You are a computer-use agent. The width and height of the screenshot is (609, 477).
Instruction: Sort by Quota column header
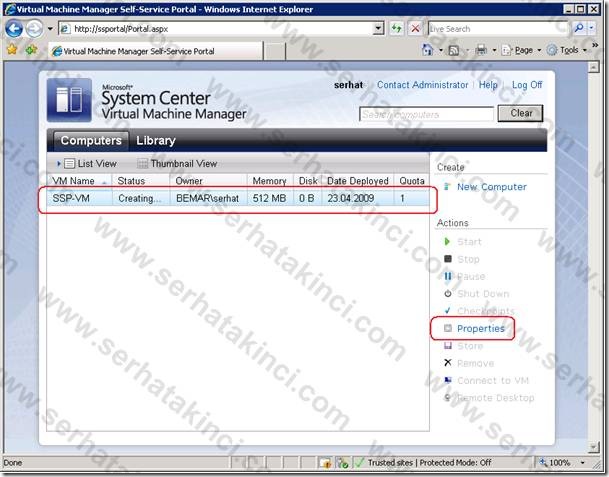[x=412, y=181]
